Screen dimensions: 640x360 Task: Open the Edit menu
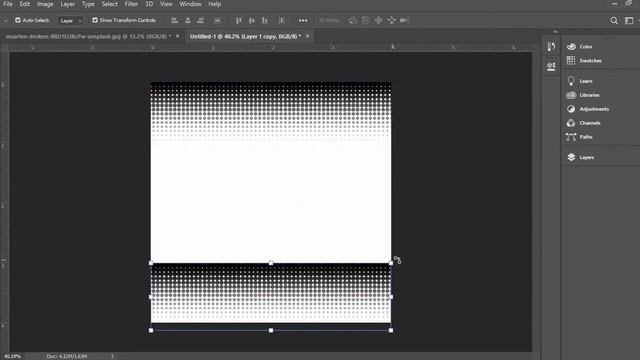[24, 4]
